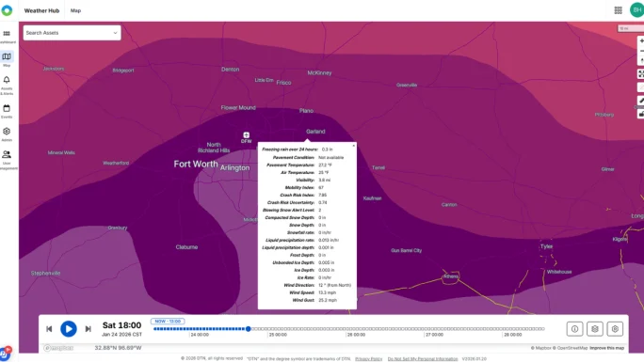Image resolution: width=644 pixels, height=362 pixels.
Task: Select the map drawing pencil tool
Action: (641, 87)
